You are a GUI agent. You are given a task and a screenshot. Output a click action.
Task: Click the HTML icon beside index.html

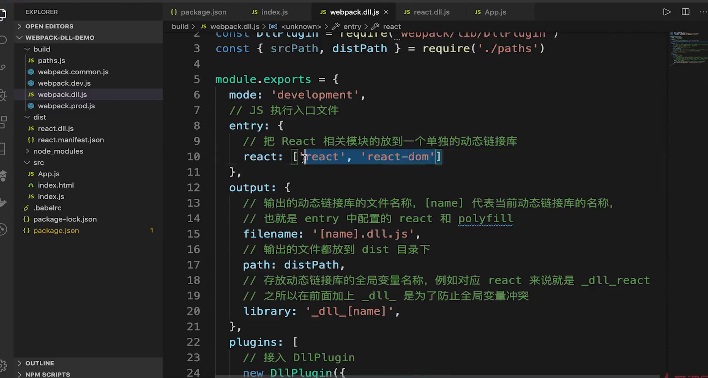pos(31,185)
